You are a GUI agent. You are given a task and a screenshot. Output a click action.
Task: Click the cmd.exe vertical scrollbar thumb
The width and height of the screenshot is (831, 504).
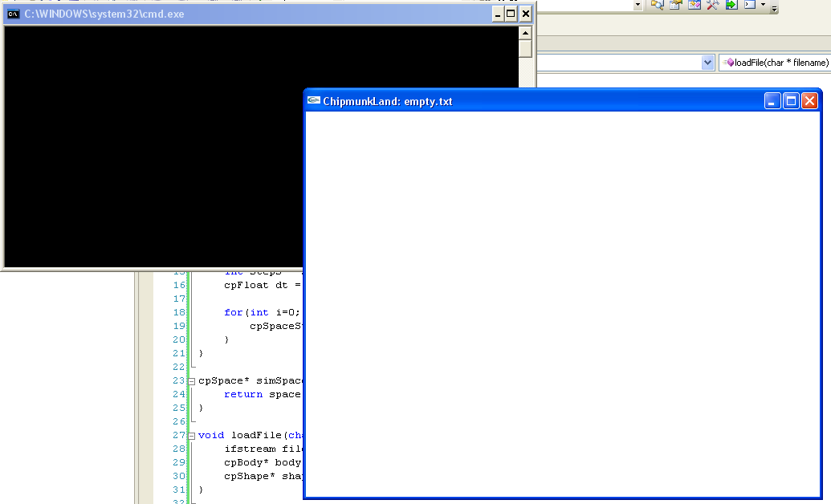click(525, 49)
